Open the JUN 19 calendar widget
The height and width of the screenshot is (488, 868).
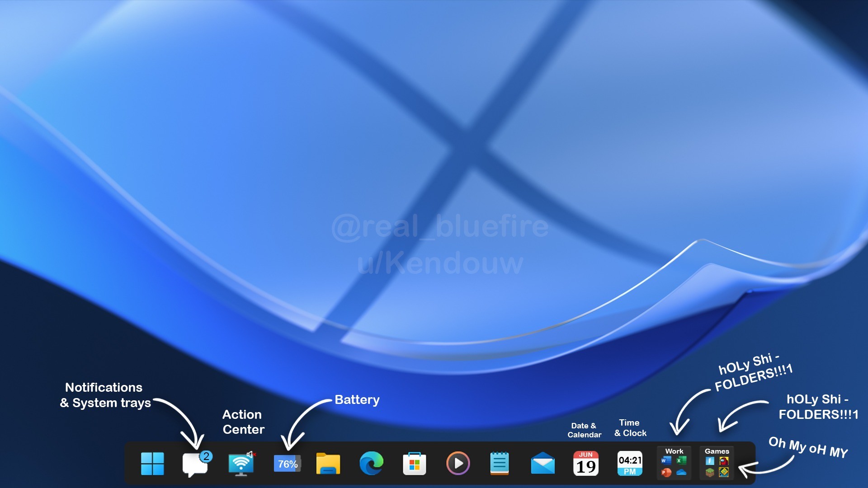click(x=586, y=464)
